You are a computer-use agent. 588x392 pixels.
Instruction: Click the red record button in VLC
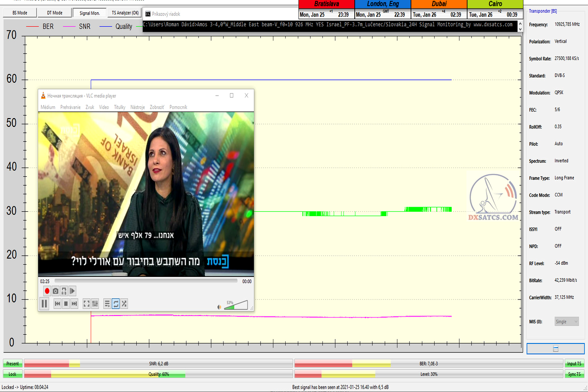[x=47, y=291]
